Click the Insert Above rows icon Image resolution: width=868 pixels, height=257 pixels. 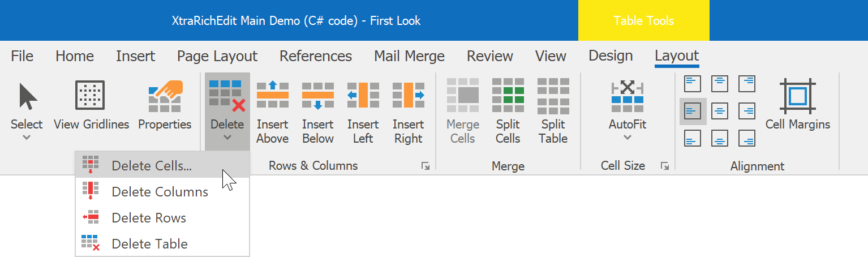coord(272,95)
